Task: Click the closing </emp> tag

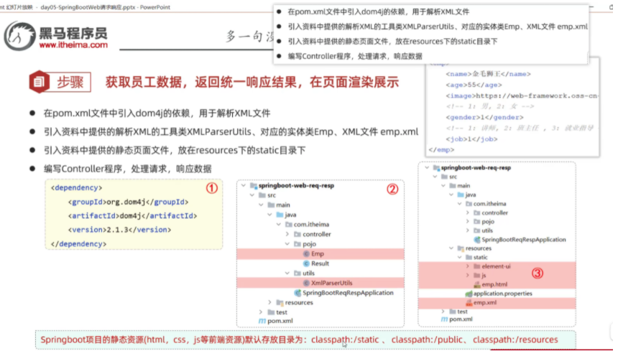Action: pyautogui.click(x=441, y=150)
